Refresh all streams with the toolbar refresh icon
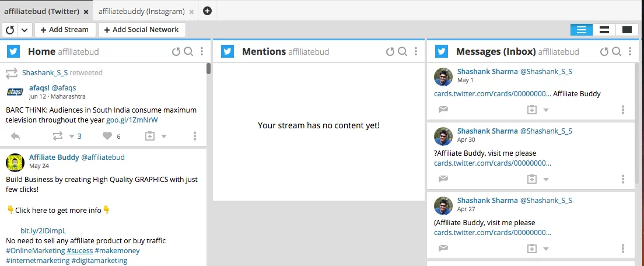This screenshot has width=644, height=266. (10, 30)
